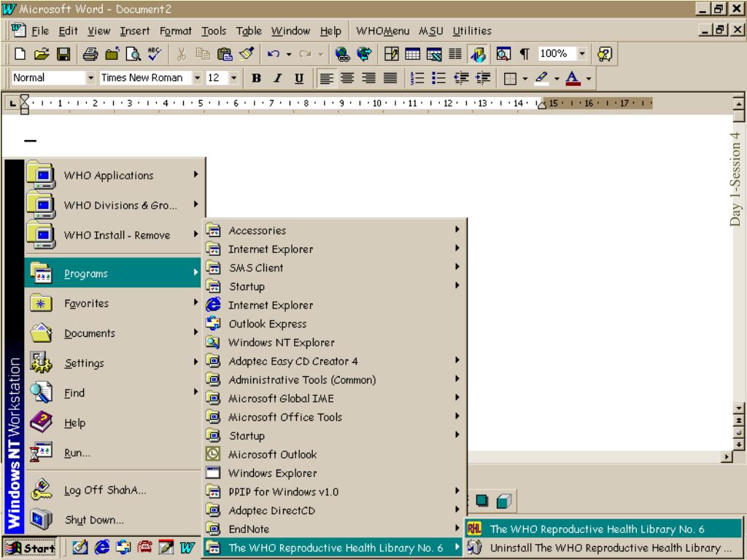Enable justified text alignment

391,78
